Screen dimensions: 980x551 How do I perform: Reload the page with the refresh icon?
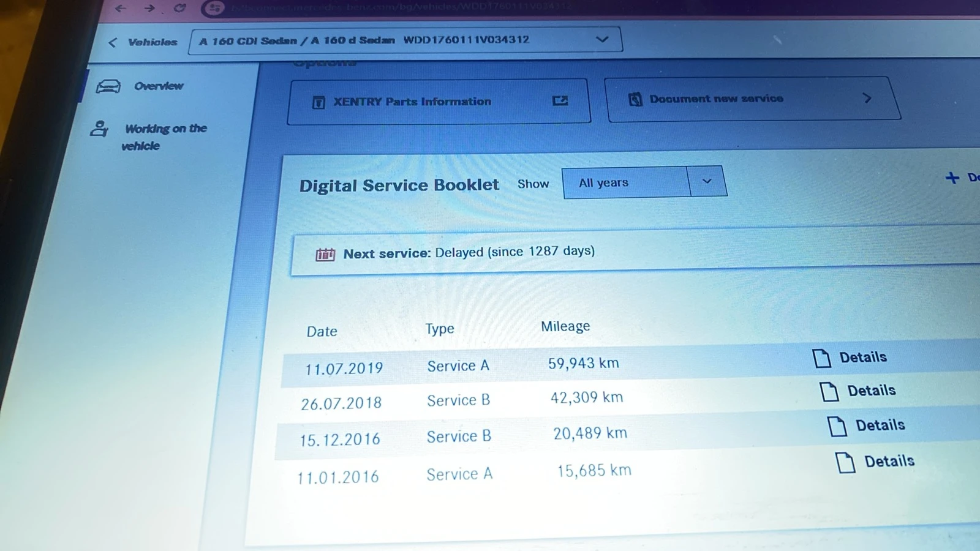pos(179,7)
